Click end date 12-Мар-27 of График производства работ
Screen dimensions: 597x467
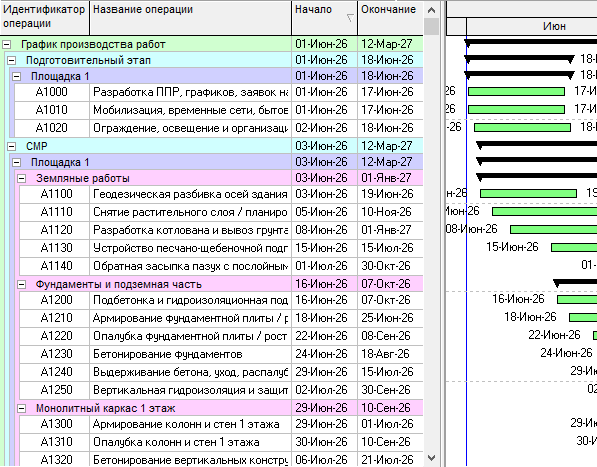click(x=387, y=45)
